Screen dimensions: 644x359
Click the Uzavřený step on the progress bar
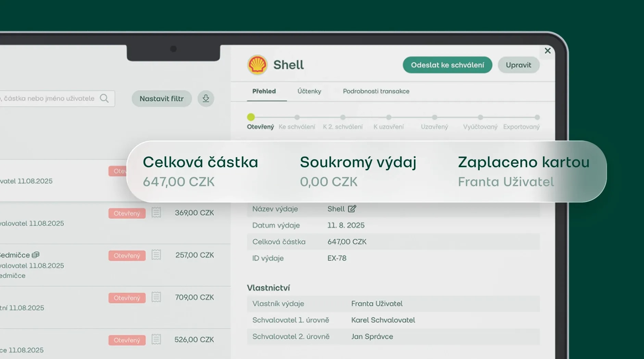coord(434,117)
